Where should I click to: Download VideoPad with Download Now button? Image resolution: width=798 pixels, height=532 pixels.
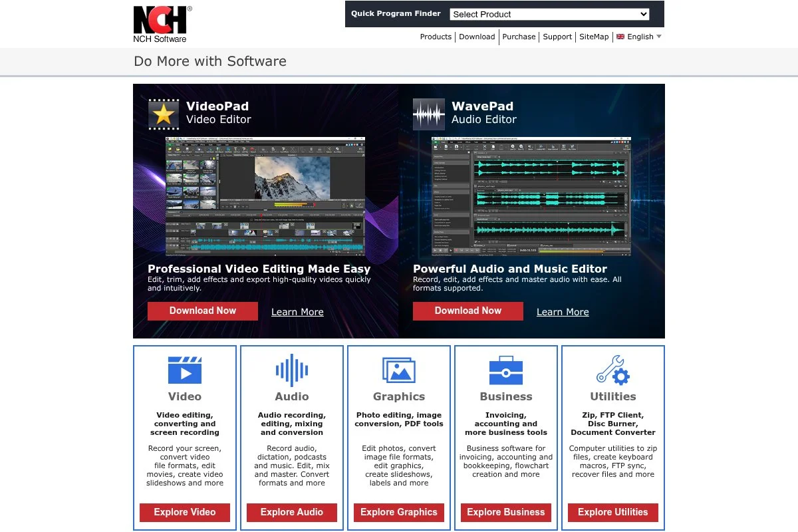(x=203, y=311)
